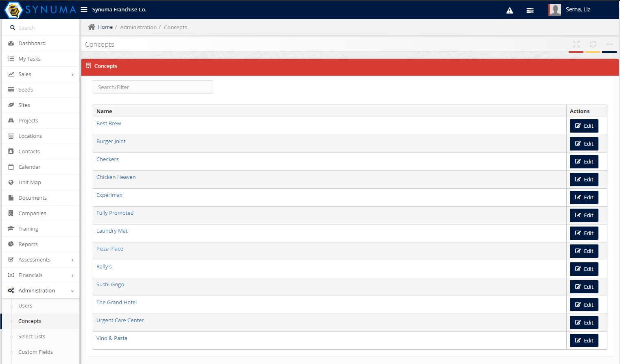Screen dimensions: 620x364
Task: Click the Locations building icon
Action: 11,136
